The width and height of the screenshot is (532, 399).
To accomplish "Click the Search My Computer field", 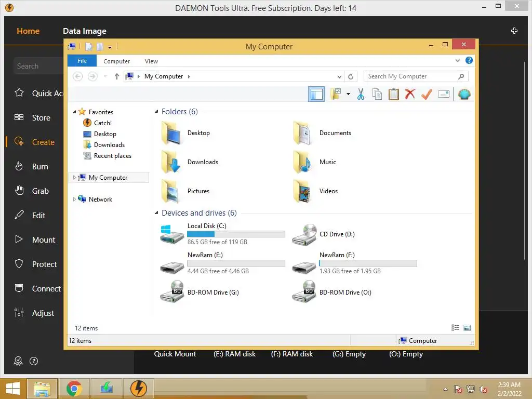I will tap(416, 76).
